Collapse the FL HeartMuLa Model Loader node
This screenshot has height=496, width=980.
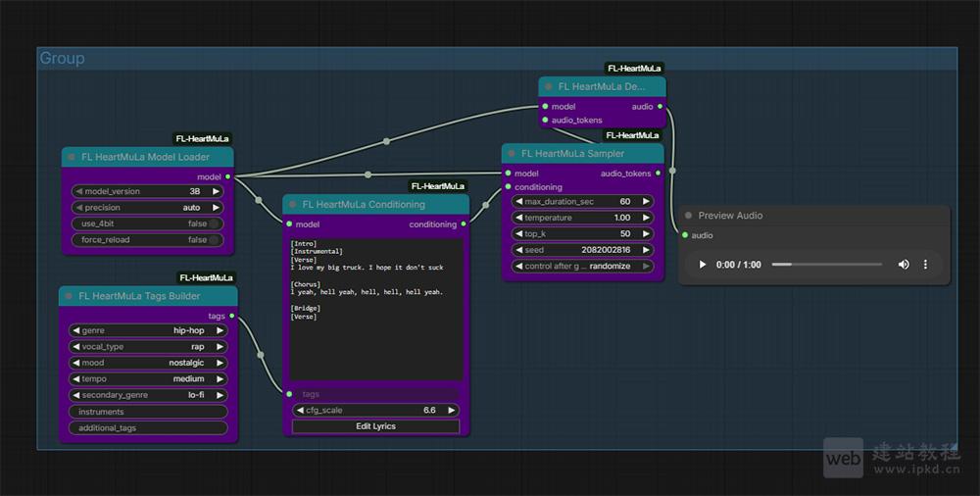(72, 157)
